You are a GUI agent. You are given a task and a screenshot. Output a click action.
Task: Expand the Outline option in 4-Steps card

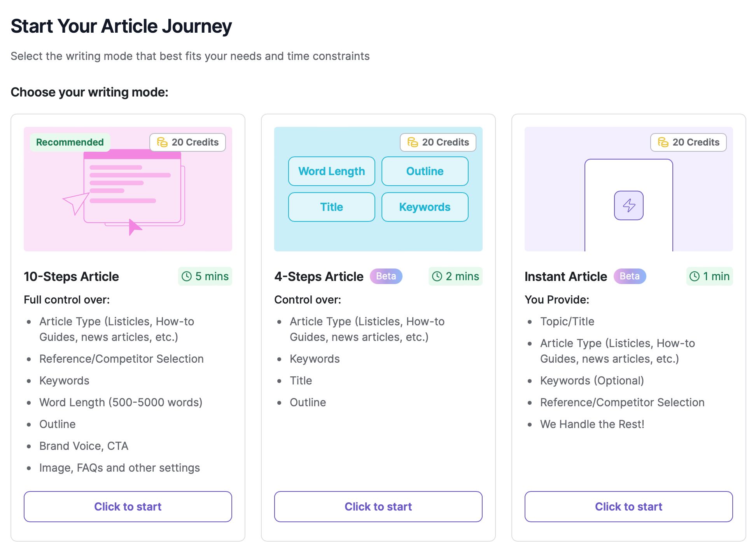coord(424,172)
